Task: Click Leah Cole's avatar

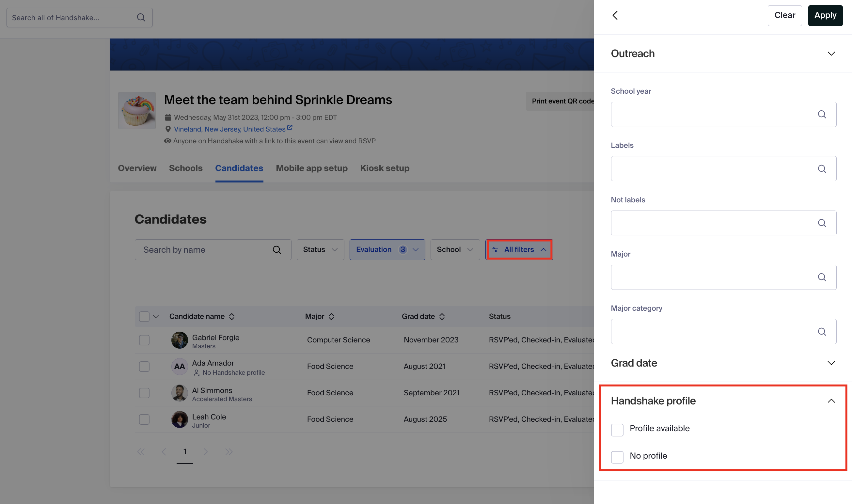Action: (x=179, y=419)
